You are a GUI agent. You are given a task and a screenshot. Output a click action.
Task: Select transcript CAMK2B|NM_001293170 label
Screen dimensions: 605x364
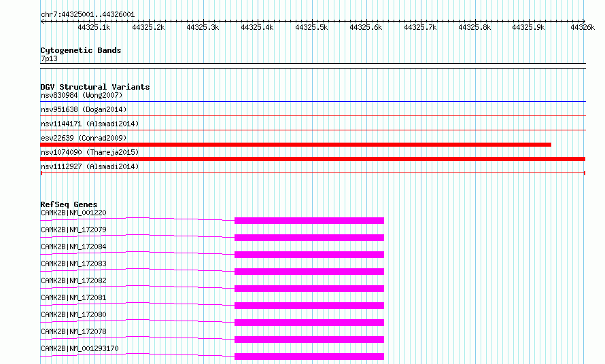(x=80, y=348)
